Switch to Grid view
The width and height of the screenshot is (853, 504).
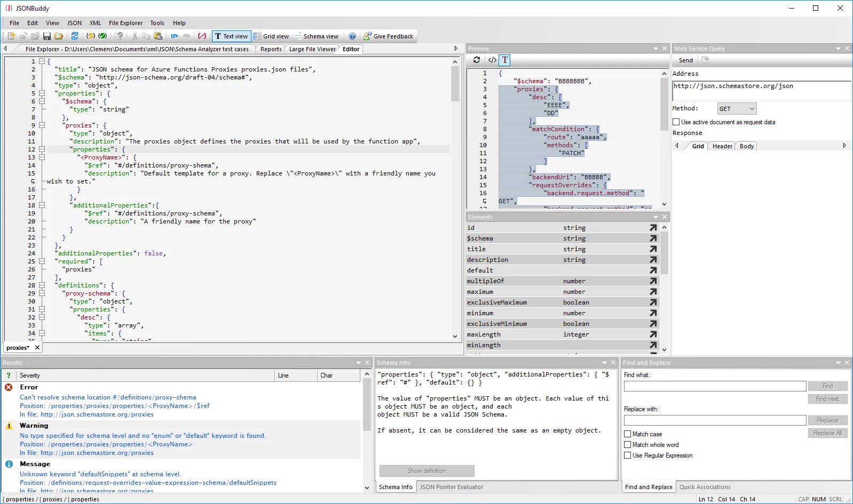pos(271,36)
